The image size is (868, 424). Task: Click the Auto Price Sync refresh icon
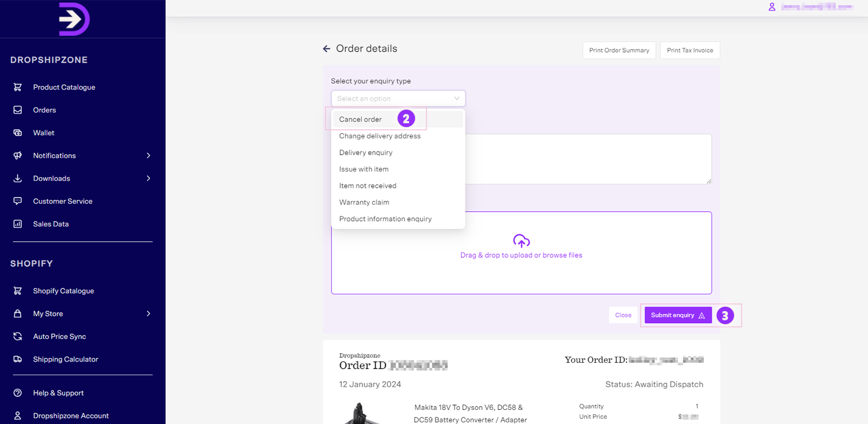coord(17,337)
